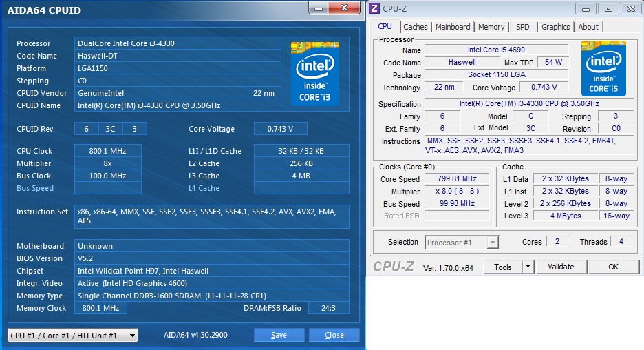Click the CPU-Z purple Z title icon
The image size is (644, 350).
click(374, 8)
